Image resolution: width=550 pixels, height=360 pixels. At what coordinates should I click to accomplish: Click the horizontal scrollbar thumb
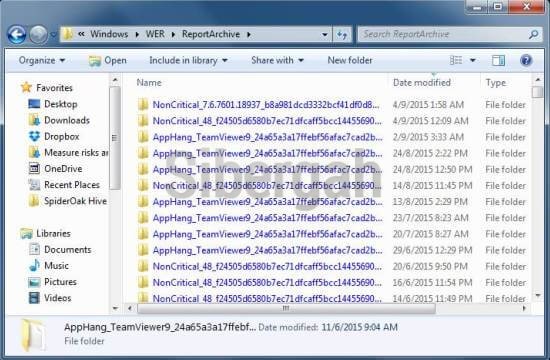click(286, 308)
